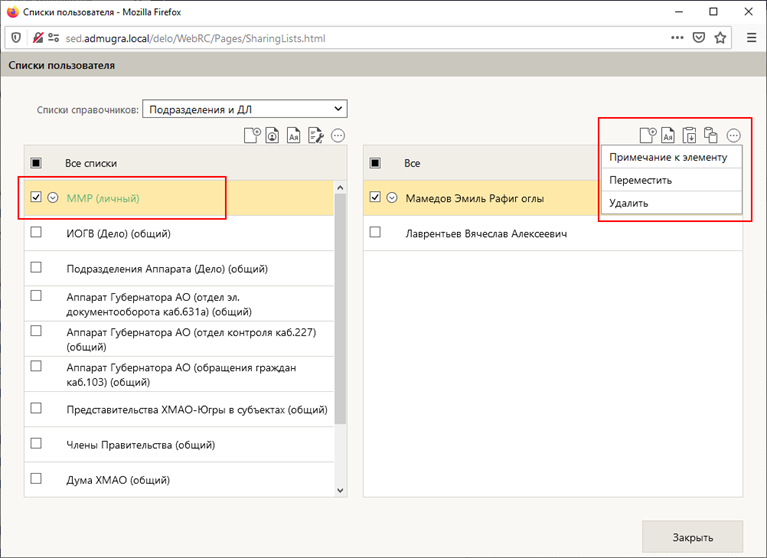Open the site permissions icon in address bar

pyautogui.click(x=54, y=38)
